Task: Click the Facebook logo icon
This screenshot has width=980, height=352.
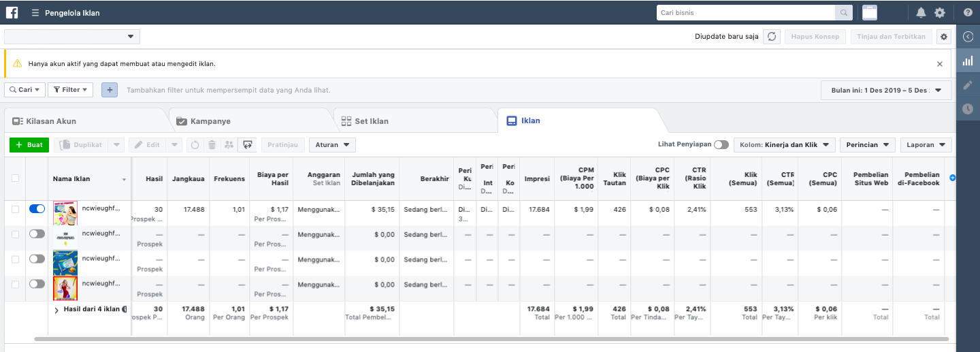Action: [x=12, y=12]
